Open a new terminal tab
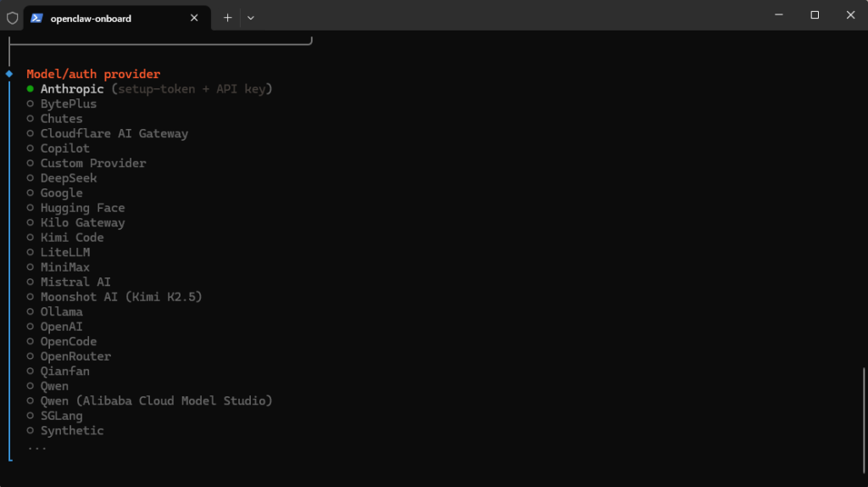This screenshot has width=868, height=487. coord(227,18)
